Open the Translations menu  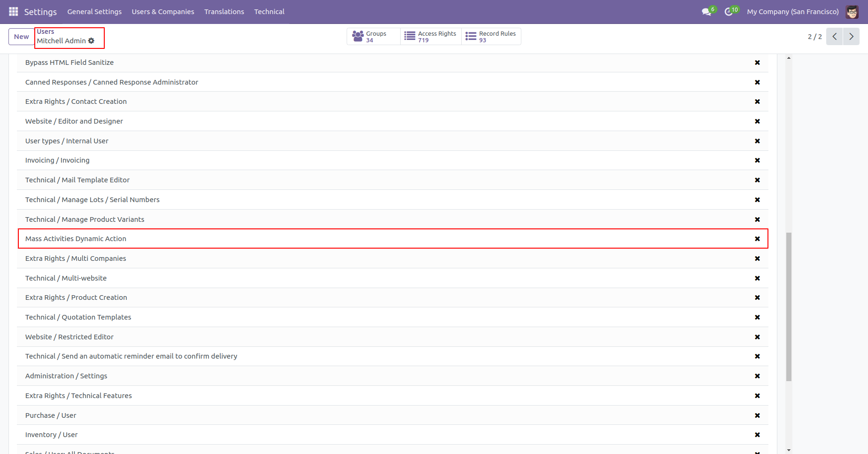click(x=224, y=12)
